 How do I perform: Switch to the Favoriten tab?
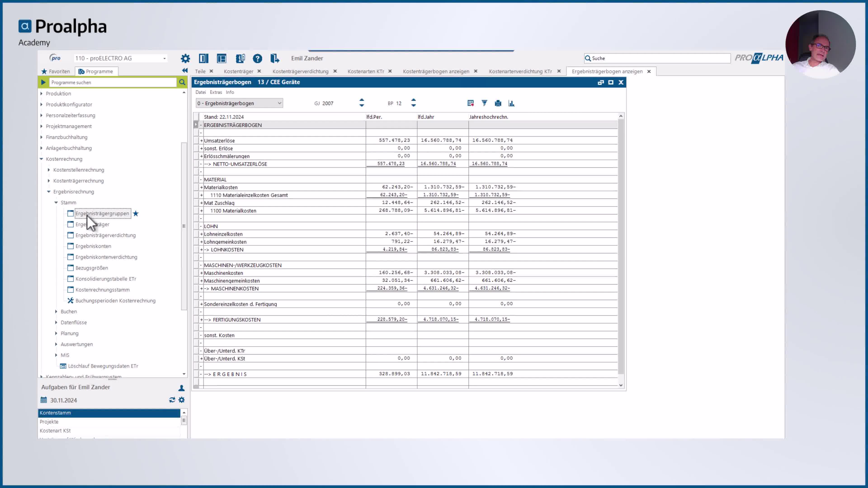point(56,71)
